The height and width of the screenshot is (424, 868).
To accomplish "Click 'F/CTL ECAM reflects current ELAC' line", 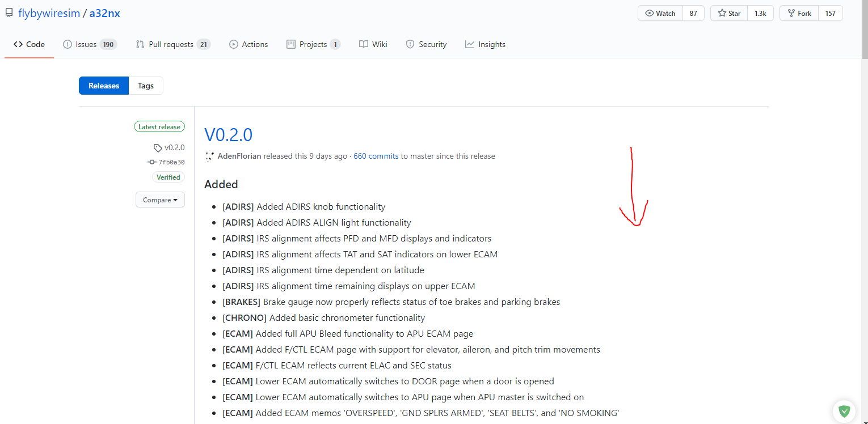I will click(337, 366).
